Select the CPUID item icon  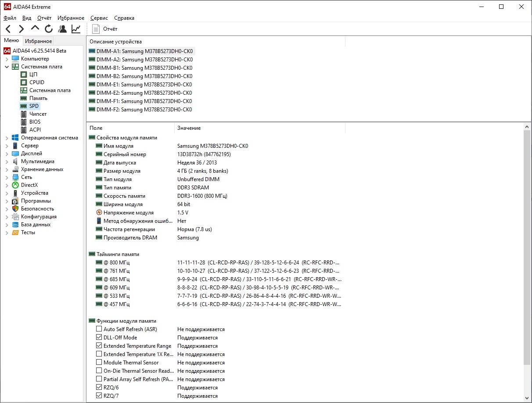point(24,82)
